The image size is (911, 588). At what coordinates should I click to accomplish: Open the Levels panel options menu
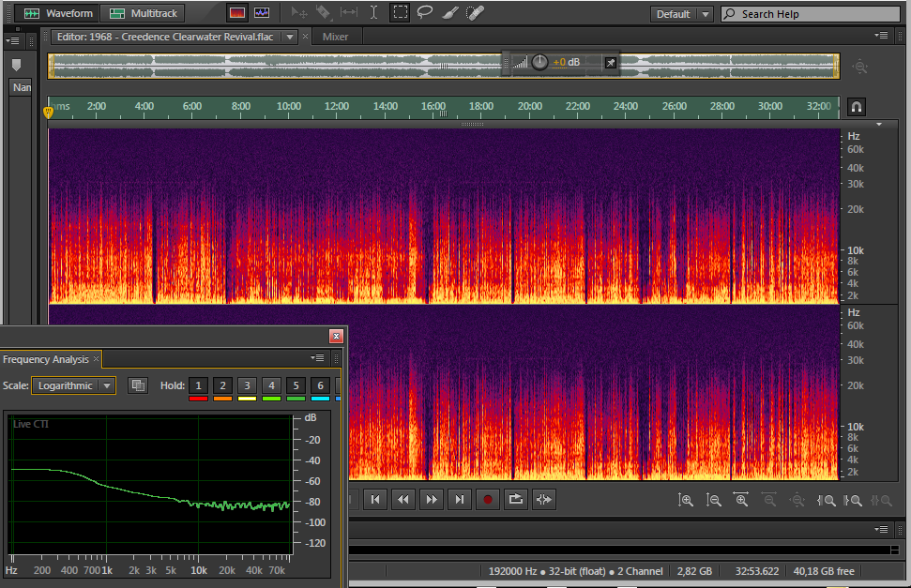881,529
